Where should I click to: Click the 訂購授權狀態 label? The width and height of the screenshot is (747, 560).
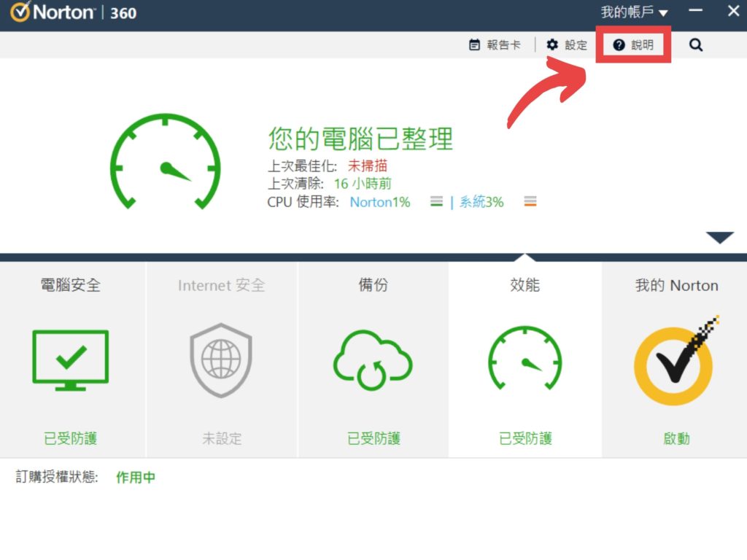coord(57,477)
